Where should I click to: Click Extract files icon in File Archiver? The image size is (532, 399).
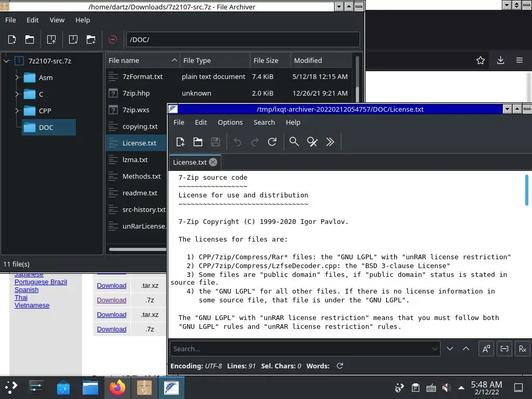tap(51, 39)
